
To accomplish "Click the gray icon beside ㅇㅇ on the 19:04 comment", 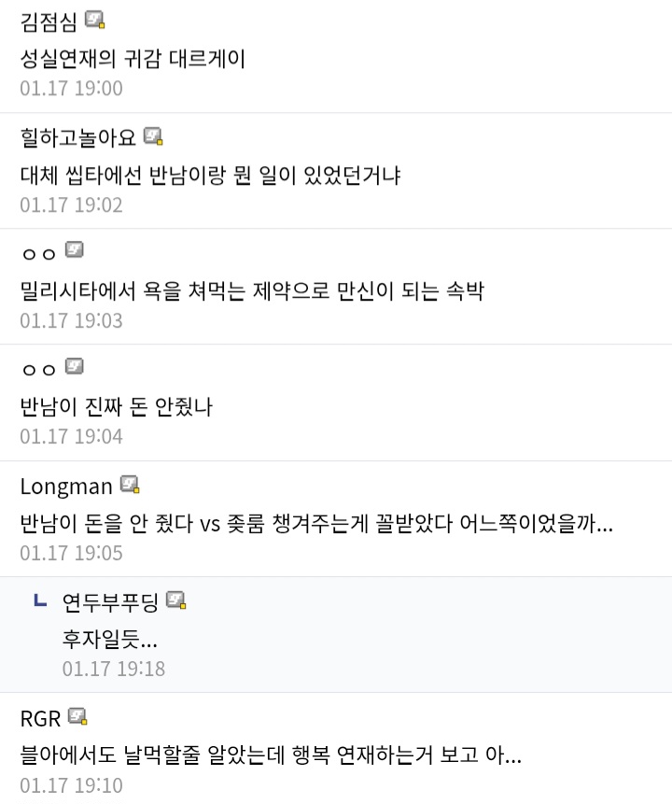I will tap(75, 367).
